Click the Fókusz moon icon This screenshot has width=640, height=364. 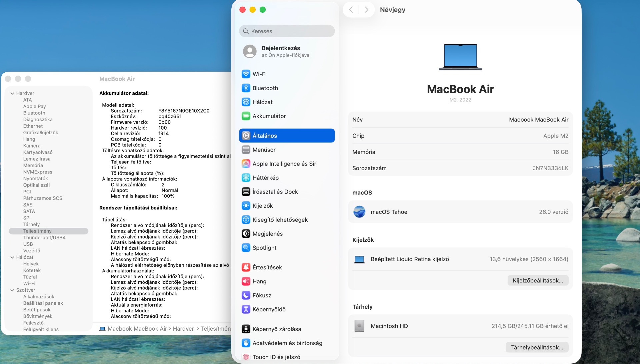pyautogui.click(x=246, y=295)
